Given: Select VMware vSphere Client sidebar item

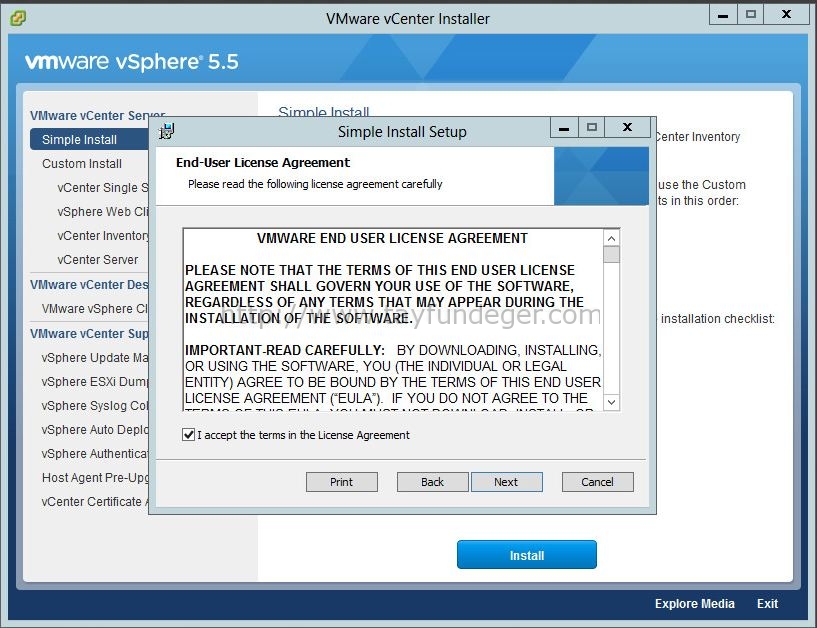Looking at the screenshot, I should [95, 309].
